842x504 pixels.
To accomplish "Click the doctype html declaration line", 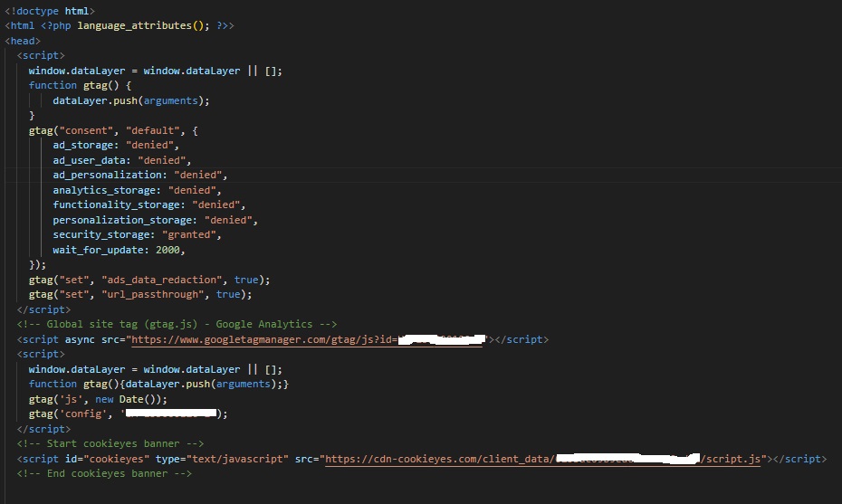I will 49,11.
